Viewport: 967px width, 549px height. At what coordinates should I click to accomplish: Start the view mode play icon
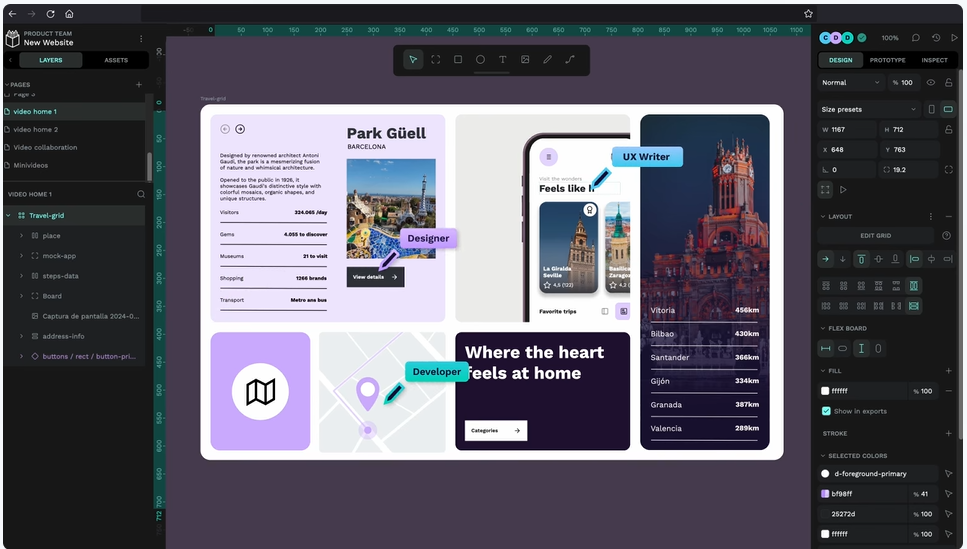[954, 38]
